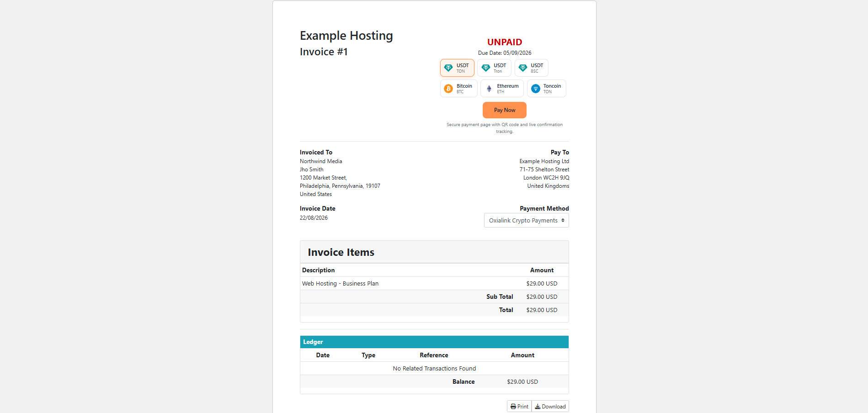The image size is (868, 413).
Task: Print the invoice
Action: [519, 407]
